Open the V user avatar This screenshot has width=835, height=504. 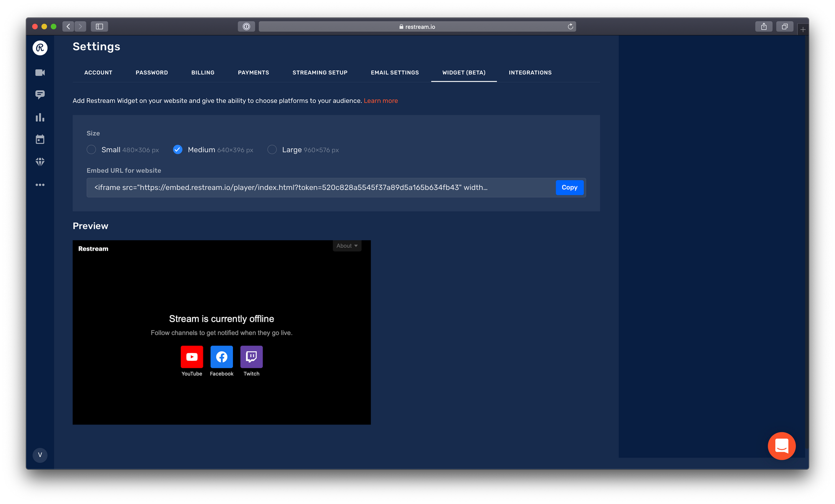click(40, 455)
